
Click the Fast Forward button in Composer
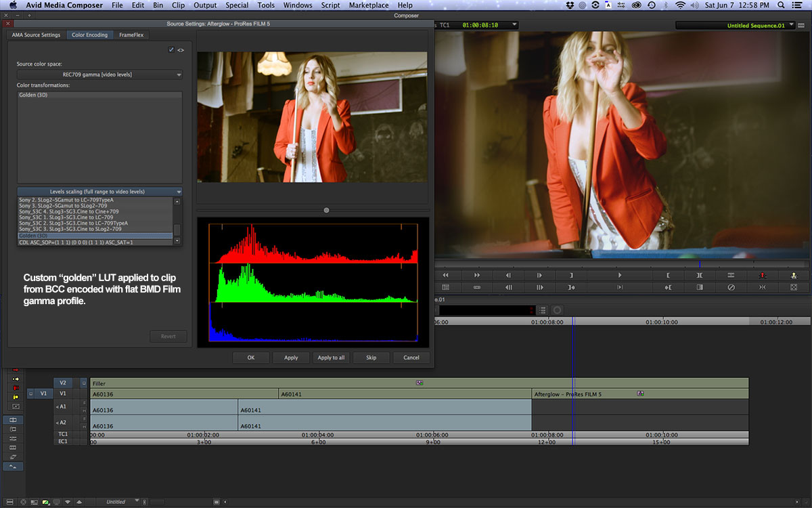(x=477, y=275)
